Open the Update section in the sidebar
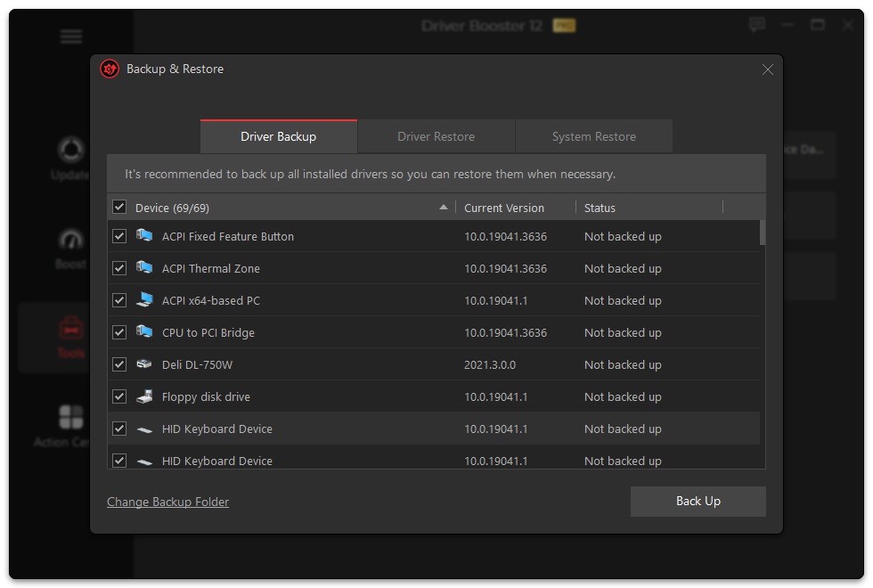This screenshot has height=588, width=873. (x=70, y=159)
